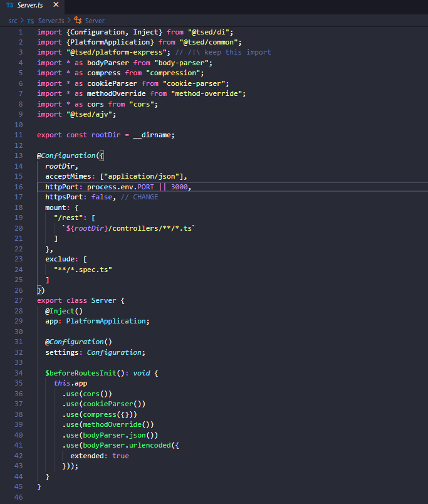Click this.app on line 35
This screenshot has width=428, height=504.
pyautogui.click(x=70, y=384)
